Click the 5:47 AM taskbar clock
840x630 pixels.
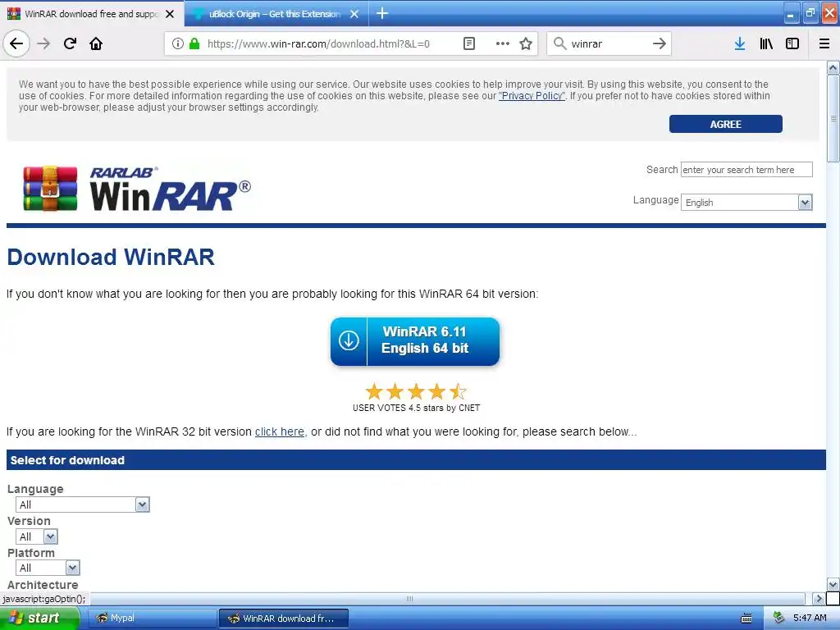click(x=810, y=619)
